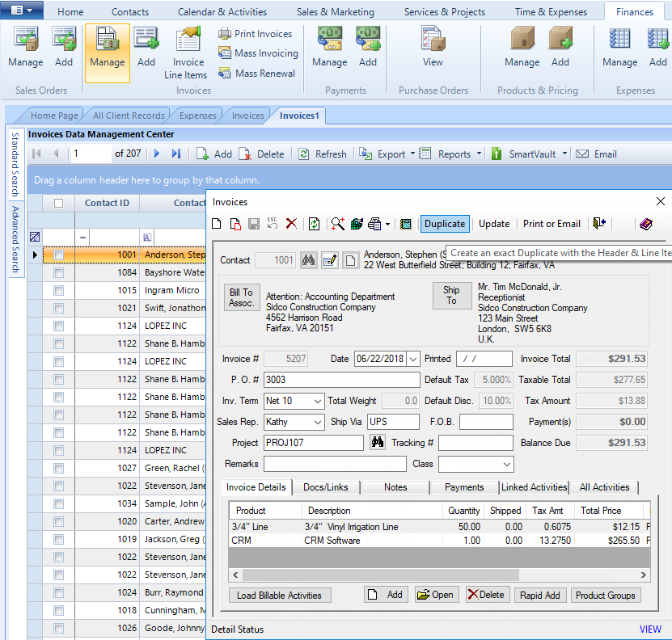Check the row checkbox for contact 1034
Screen dimensions: 672x640
click(x=59, y=503)
